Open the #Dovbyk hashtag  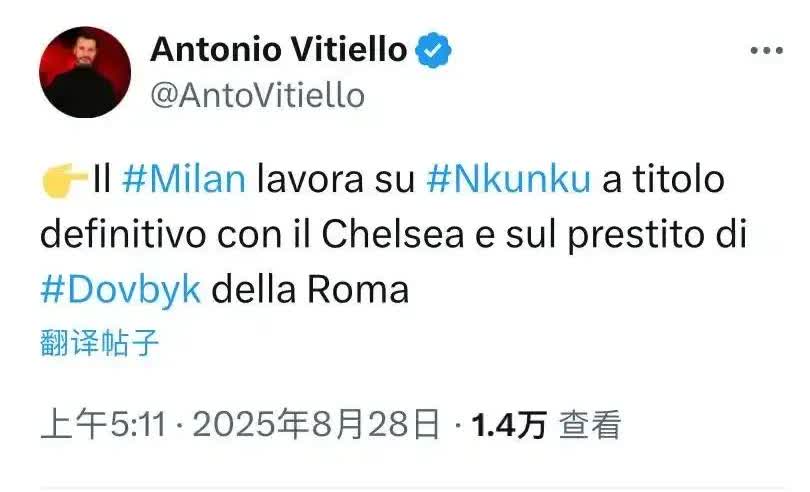120,289
